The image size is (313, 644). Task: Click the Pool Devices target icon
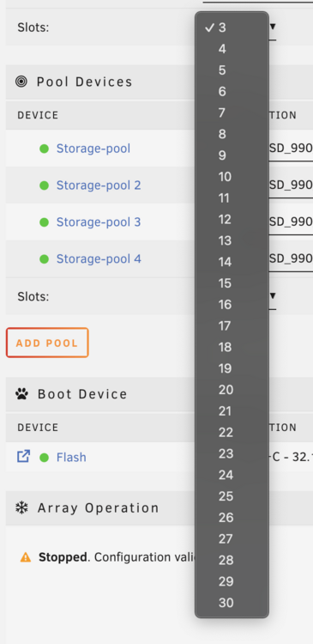point(21,82)
